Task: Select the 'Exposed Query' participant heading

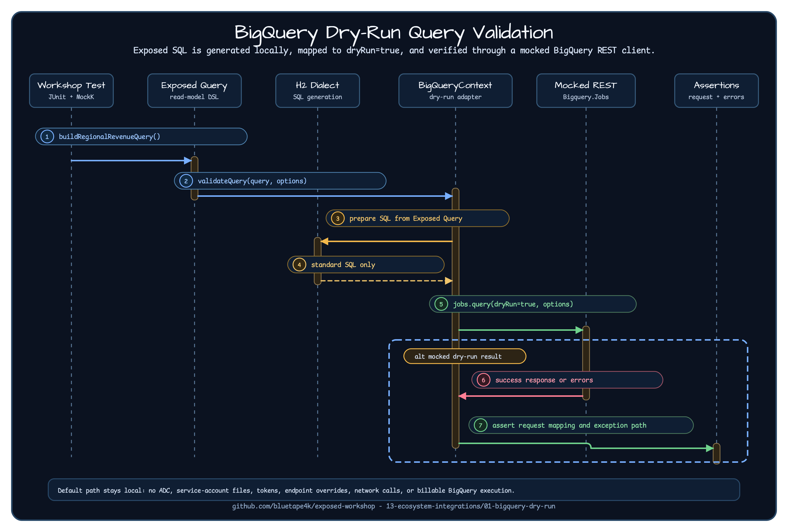Action: pyautogui.click(x=194, y=85)
